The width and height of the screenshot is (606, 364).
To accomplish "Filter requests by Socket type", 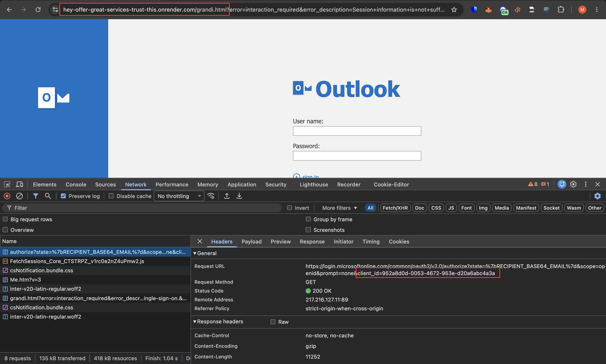I will click(551, 208).
